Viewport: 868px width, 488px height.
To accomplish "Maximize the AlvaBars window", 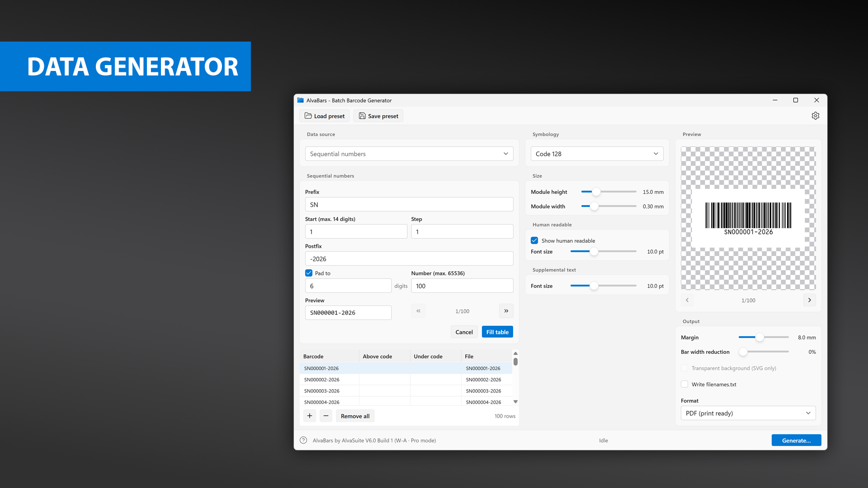I will [796, 100].
